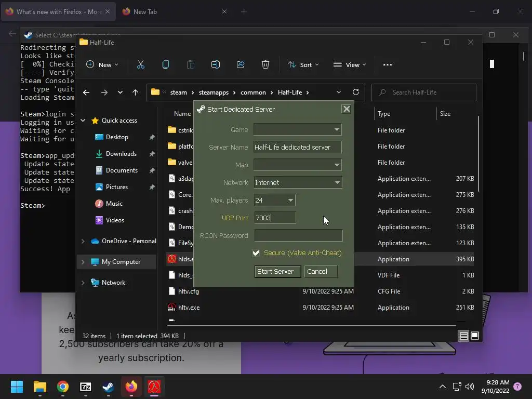Click the Server Name text field

(298, 147)
